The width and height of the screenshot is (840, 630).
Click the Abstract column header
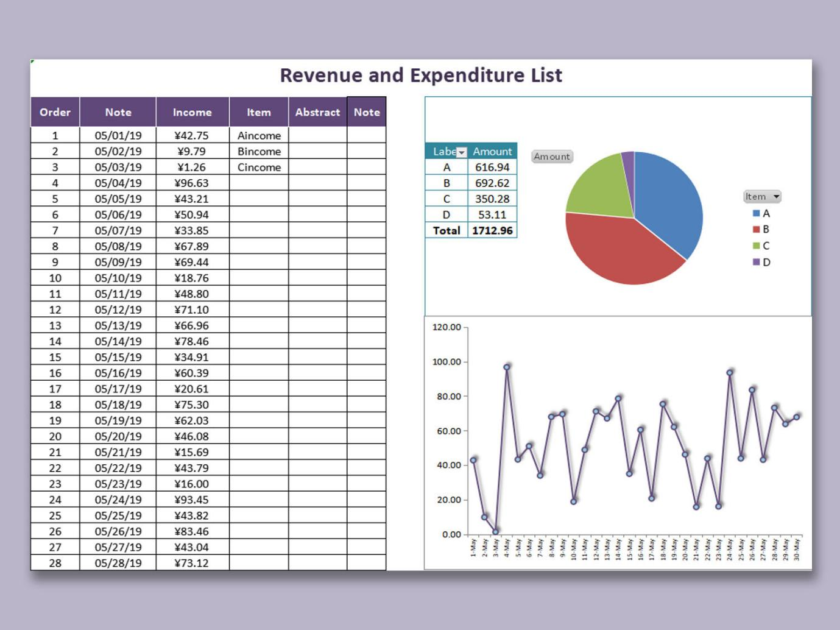click(x=317, y=112)
